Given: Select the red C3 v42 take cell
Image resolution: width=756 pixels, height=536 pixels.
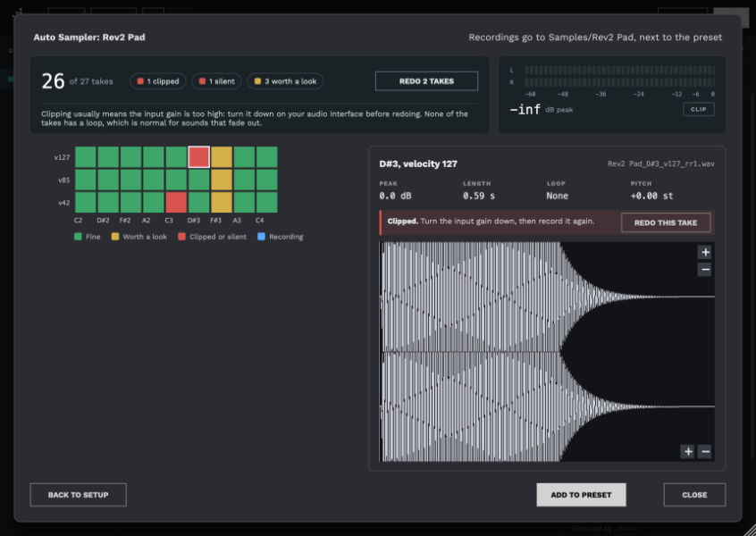Looking at the screenshot, I should point(176,203).
